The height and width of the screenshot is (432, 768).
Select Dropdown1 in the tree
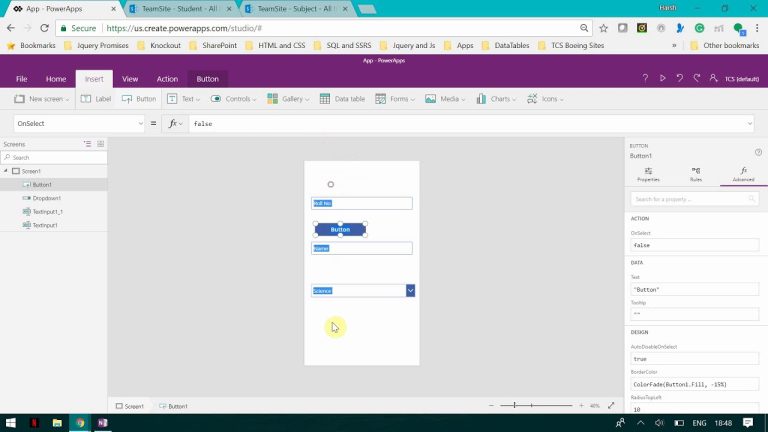pyautogui.click(x=53, y=198)
